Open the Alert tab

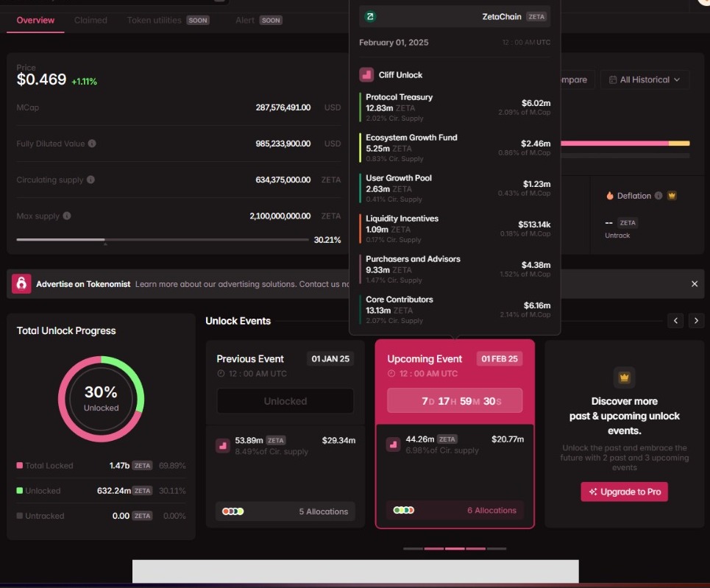pos(258,21)
